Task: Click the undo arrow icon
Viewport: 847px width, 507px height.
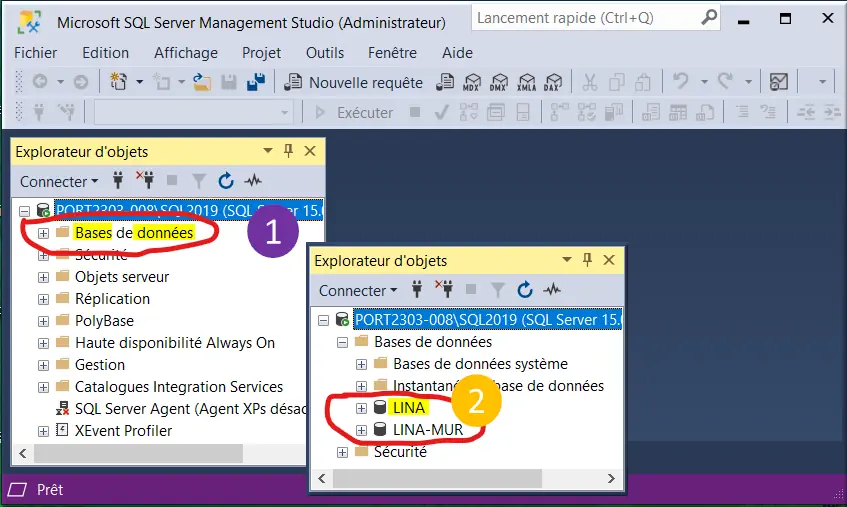Action: coord(681,82)
